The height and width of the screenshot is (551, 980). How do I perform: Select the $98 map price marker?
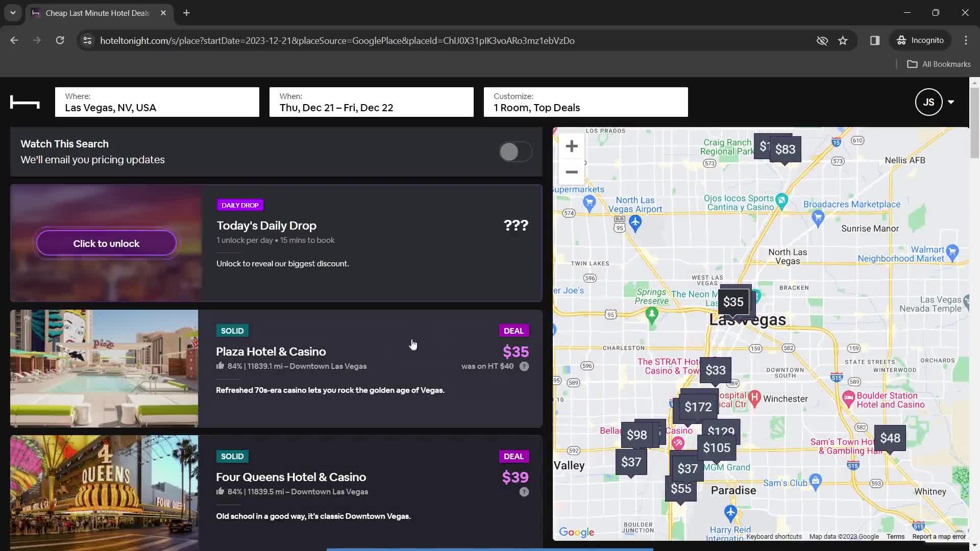pyautogui.click(x=636, y=435)
